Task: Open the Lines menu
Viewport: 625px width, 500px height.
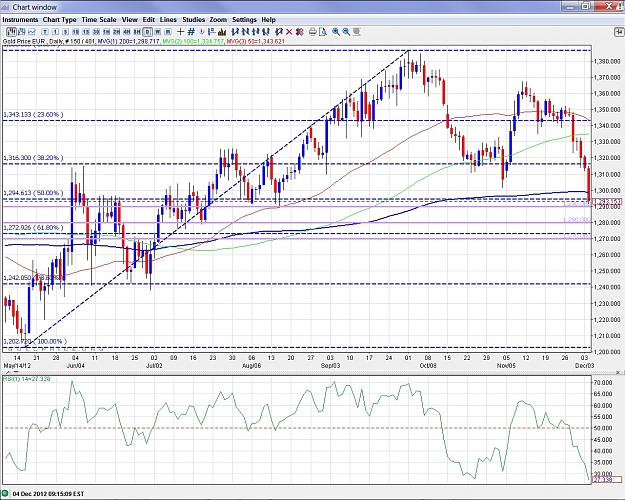Action: point(168,20)
